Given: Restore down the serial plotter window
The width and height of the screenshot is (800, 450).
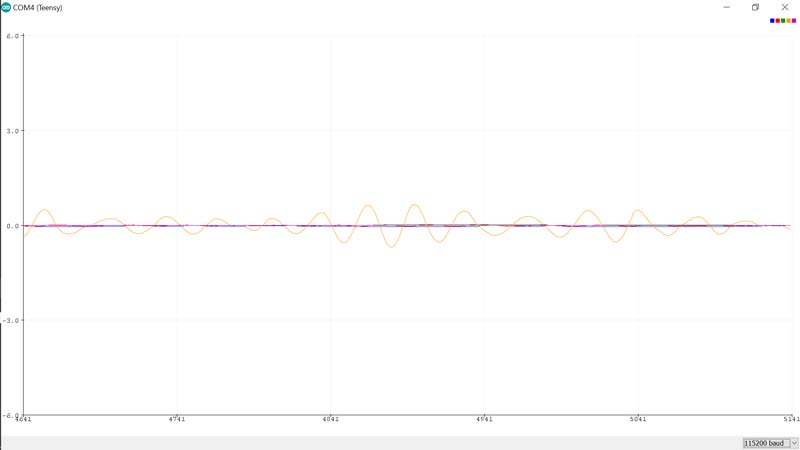Looking at the screenshot, I should [756, 7].
